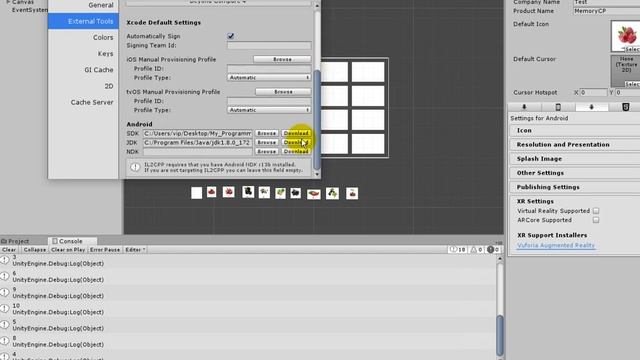Click the JDK path field
Image resolution: width=640 pixels, height=360 pixels.
pos(198,142)
